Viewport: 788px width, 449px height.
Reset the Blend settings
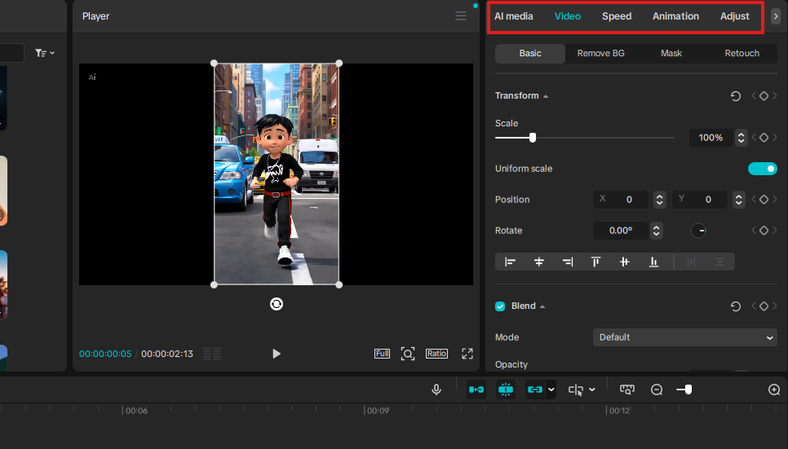[x=735, y=306]
